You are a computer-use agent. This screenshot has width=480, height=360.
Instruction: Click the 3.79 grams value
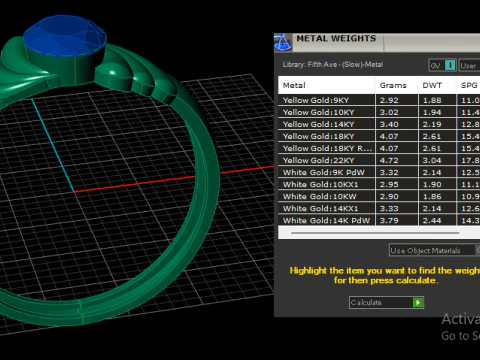(x=389, y=220)
